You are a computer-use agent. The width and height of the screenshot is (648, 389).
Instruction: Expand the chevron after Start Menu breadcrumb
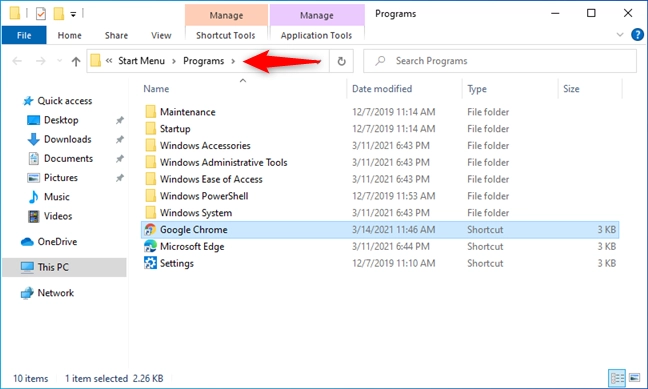tap(174, 61)
